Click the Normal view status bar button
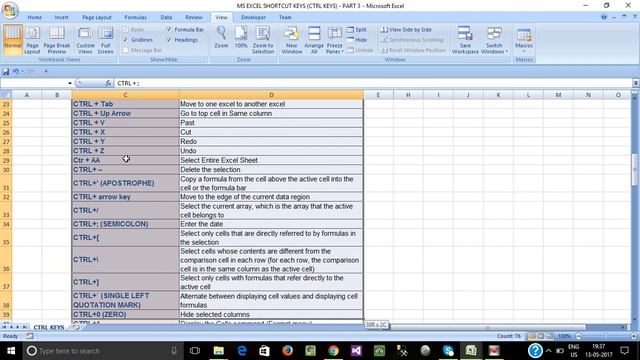 click(x=532, y=336)
